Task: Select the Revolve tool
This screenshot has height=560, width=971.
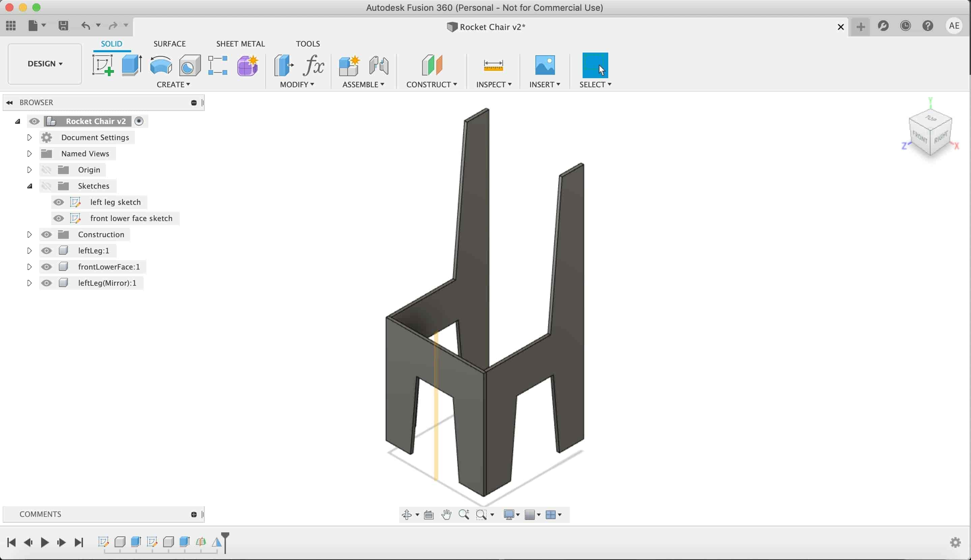Action: (161, 65)
